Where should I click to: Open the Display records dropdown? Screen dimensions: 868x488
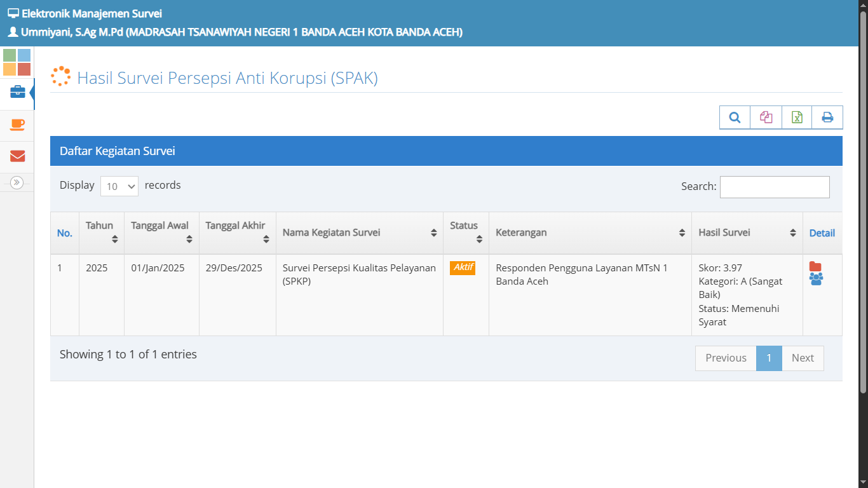(x=119, y=186)
